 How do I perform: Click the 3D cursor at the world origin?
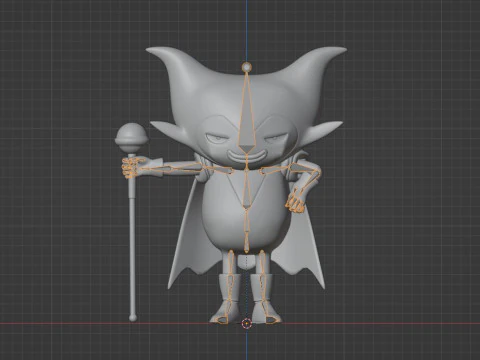click(246, 323)
